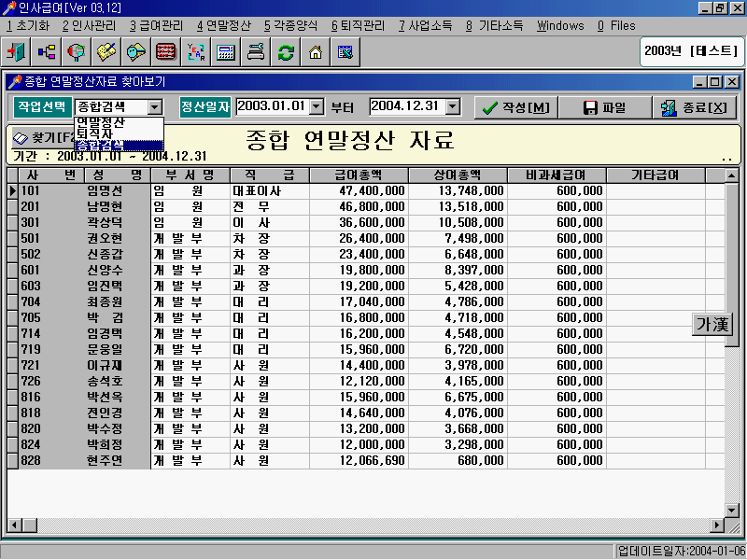Click the notepad with pencil toolbar icon

pyautogui.click(x=106, y=52)
